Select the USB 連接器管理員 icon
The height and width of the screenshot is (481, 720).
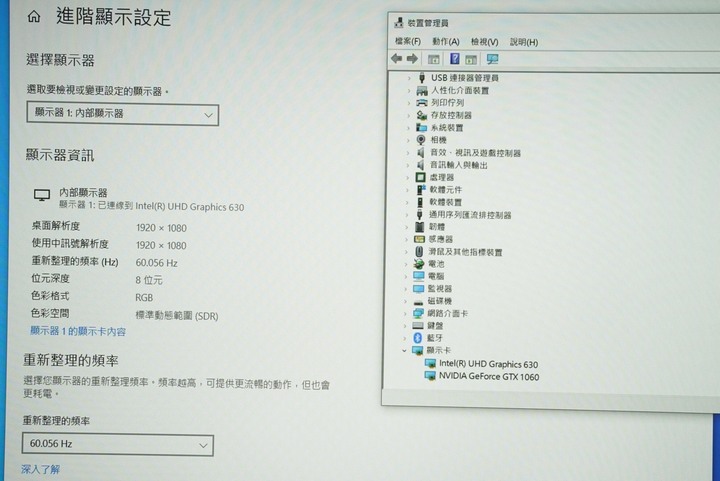(422, 78)
